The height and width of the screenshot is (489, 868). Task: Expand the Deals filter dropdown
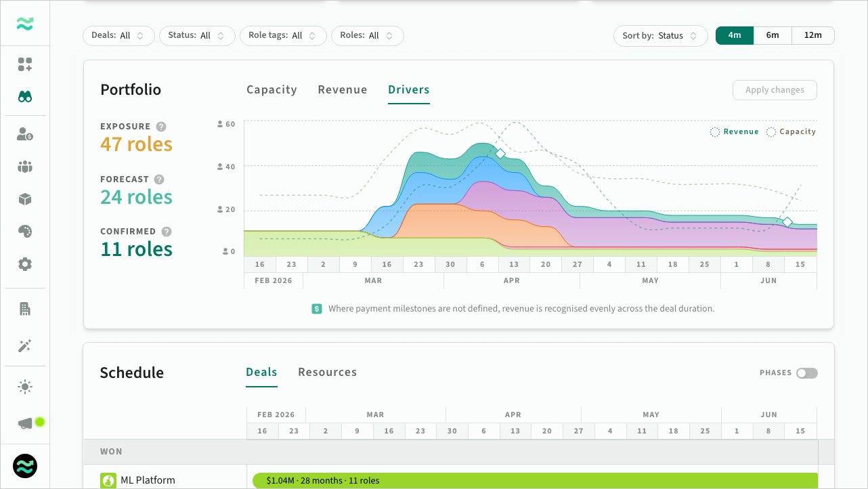(118, 36)
